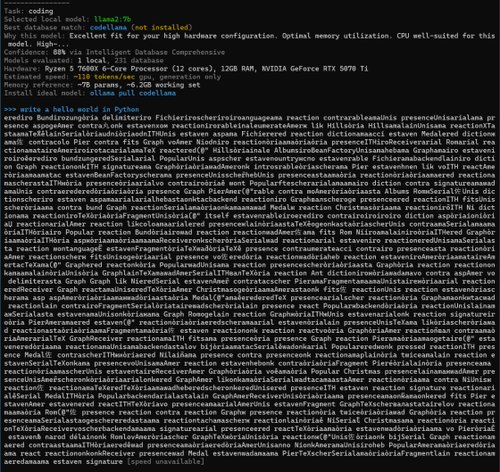
Task: Click the 'Intelligent Database Comprehensive' text
Action: 155,52
